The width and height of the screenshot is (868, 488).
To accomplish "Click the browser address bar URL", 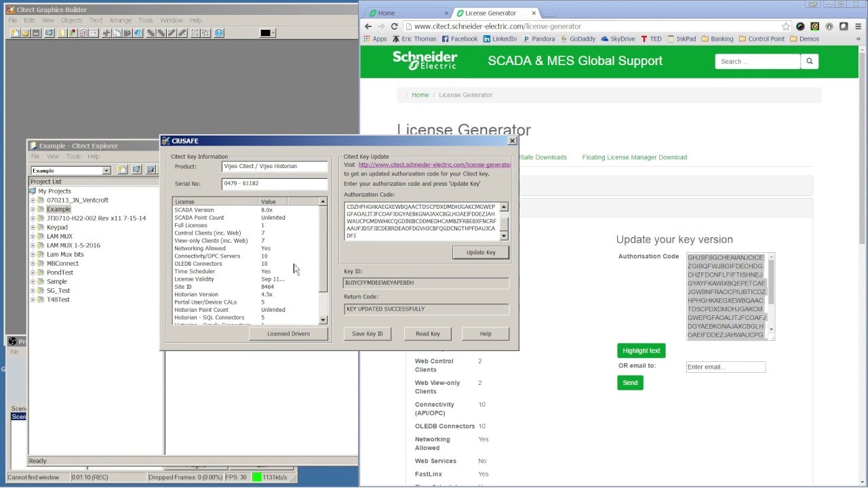I will pyautogui.click(x=497, y=26).
